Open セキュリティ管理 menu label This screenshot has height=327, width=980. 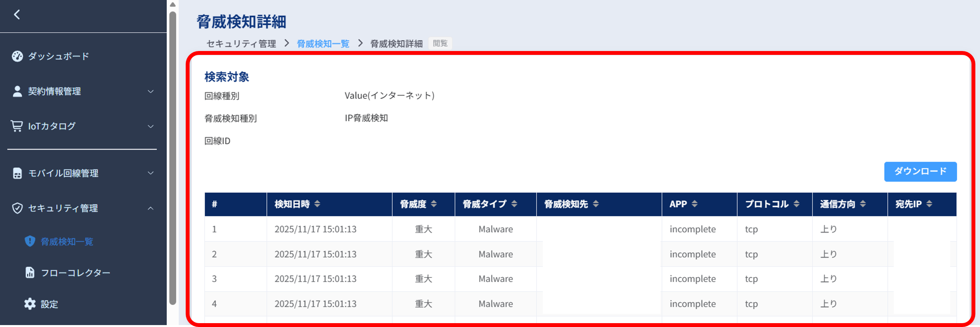(63, 208)
